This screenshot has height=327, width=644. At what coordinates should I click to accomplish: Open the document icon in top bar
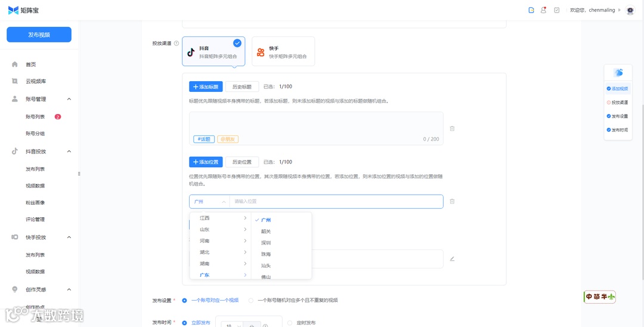[x=531, y=10]
